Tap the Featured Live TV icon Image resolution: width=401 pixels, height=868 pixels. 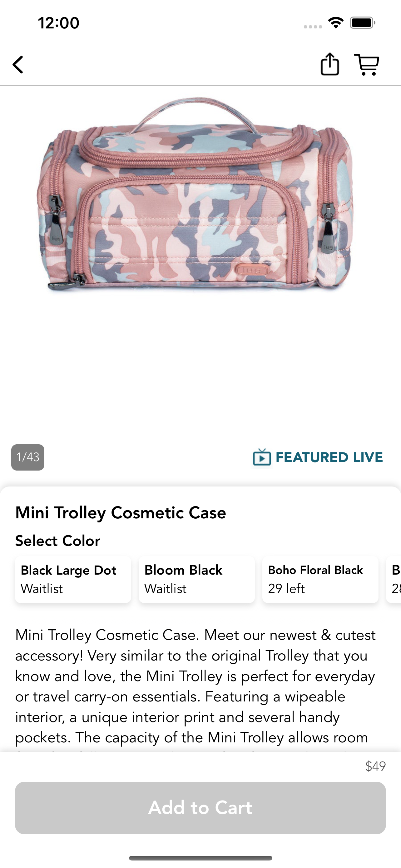click(x=262, y=457)
